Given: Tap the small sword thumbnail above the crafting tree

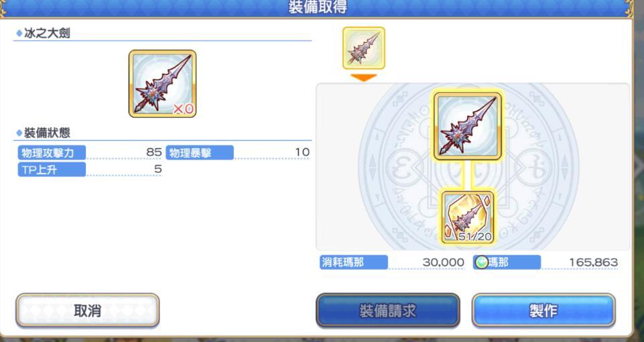Looking at the screenshot, I should tap(364, 48).
